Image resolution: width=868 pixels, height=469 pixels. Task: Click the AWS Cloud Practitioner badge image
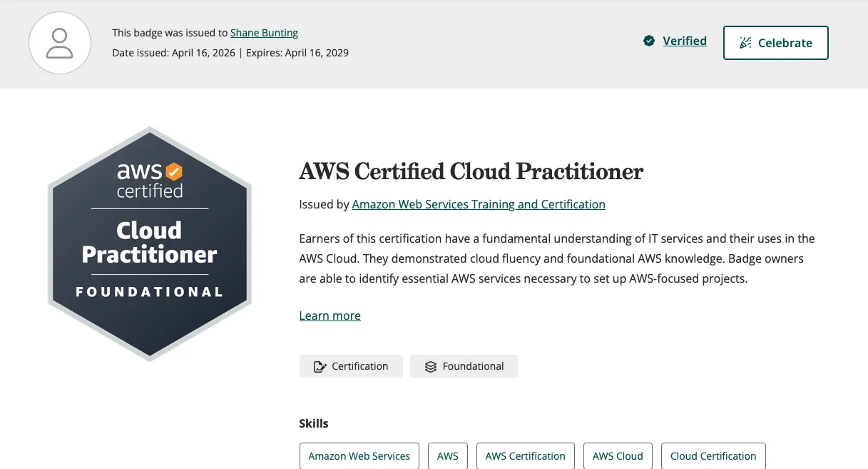150,243
